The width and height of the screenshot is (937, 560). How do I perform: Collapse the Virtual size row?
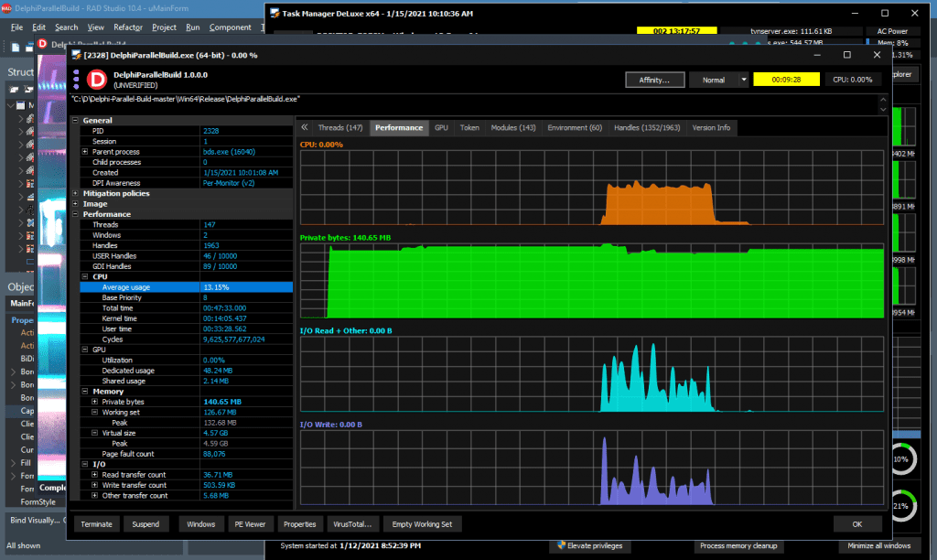[x=94, y=433]
